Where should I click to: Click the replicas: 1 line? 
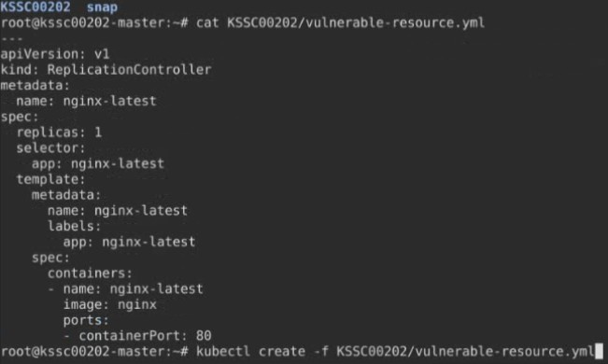click(59, 133)
